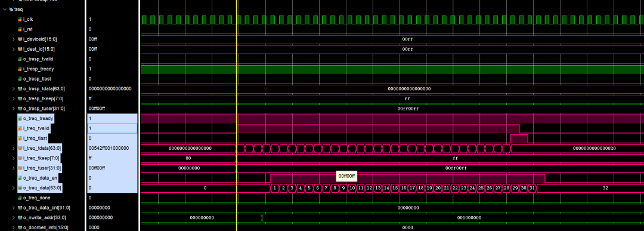Viewport: 644px width, 231px height.
Task: Click the treq group icon
Action: (11, 9)
